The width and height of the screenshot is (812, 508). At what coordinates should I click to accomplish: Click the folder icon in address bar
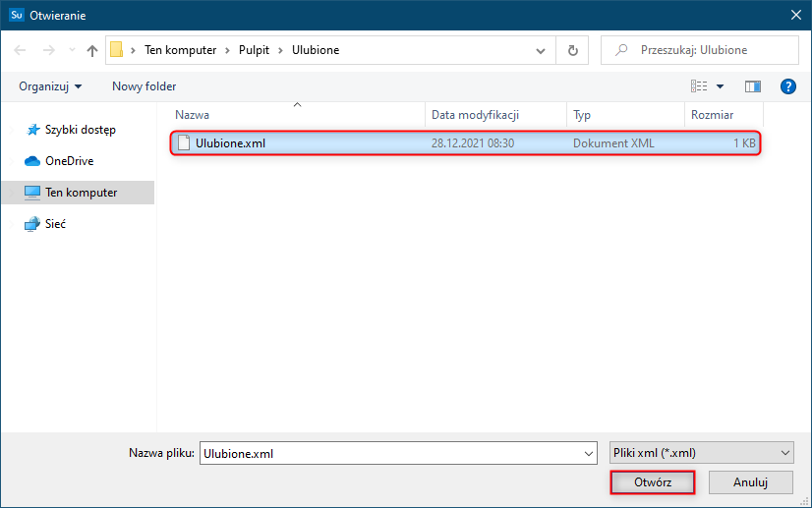(117, 50)
